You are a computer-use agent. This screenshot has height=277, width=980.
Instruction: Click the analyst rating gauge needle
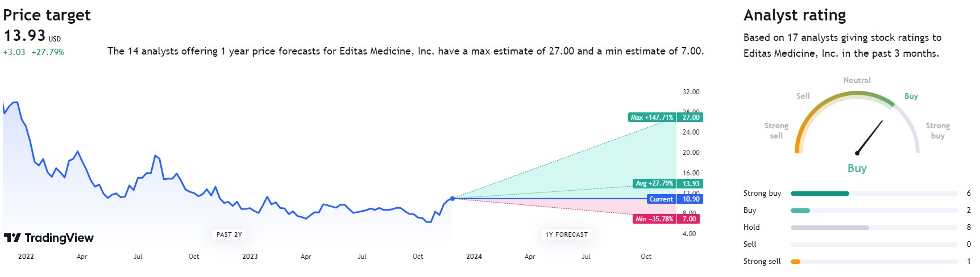click(x=870, y=137)
